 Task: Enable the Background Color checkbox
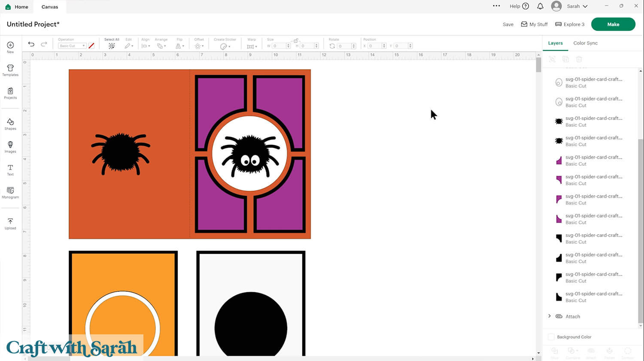551,337
